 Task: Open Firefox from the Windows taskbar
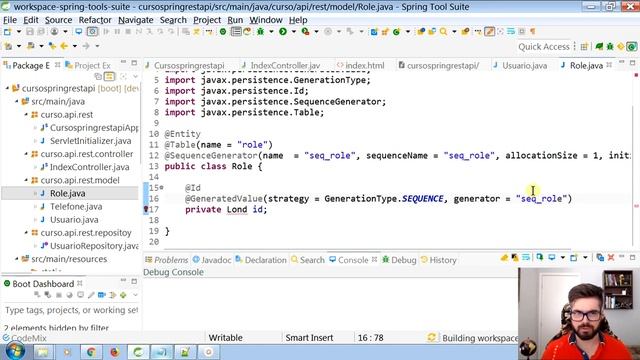[114, 352]
